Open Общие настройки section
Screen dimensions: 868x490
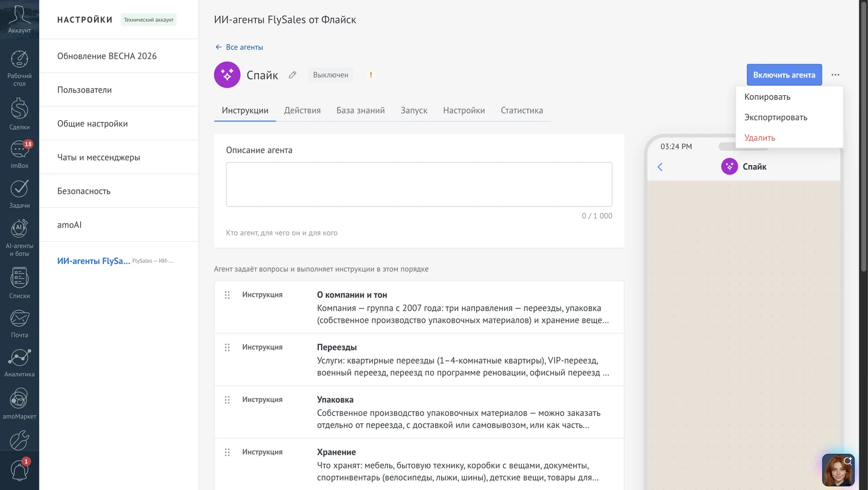click(x=119, y=124)
